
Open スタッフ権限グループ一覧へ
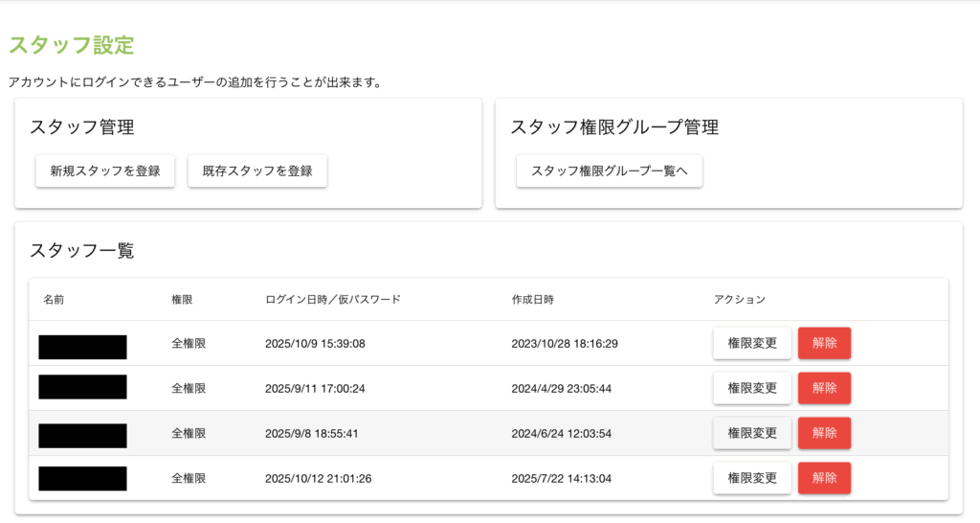coord(609,171)
